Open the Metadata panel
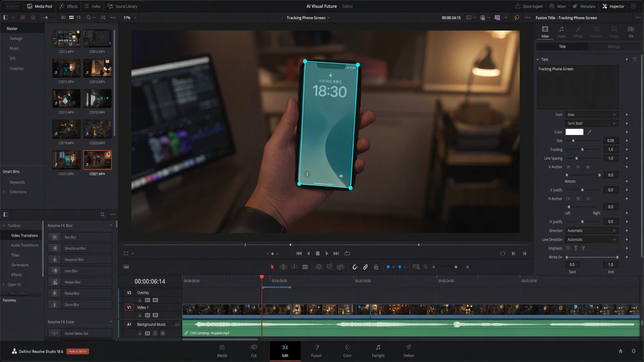 click(584, 7)
